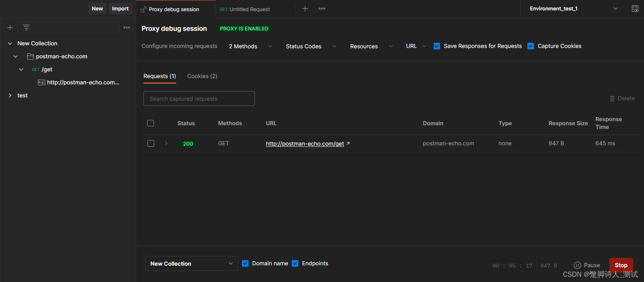Viewport: 644px width, 282px height.
Task: Click the pause circle icon
Action: pos(577,265)
